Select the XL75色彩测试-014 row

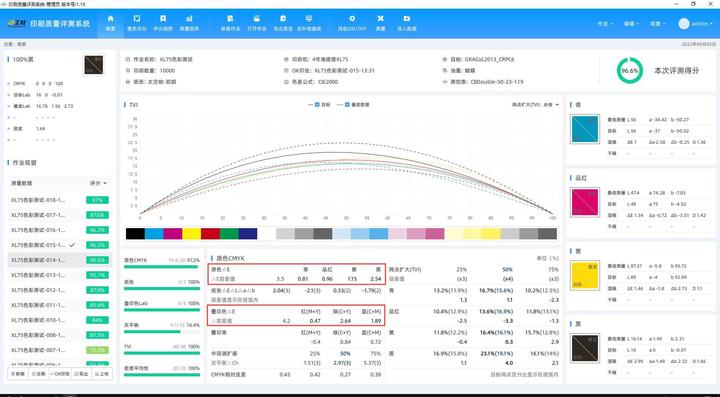click(x=60, y=260)
